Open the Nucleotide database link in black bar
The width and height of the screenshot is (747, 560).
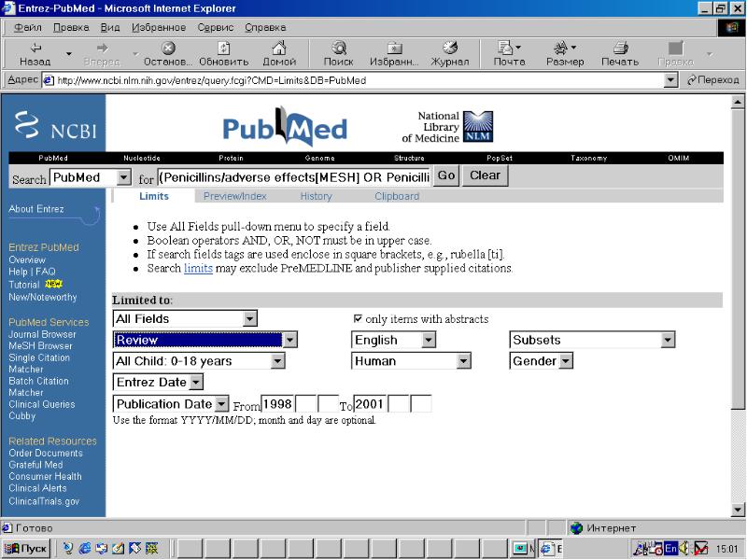tap(142, 158)
